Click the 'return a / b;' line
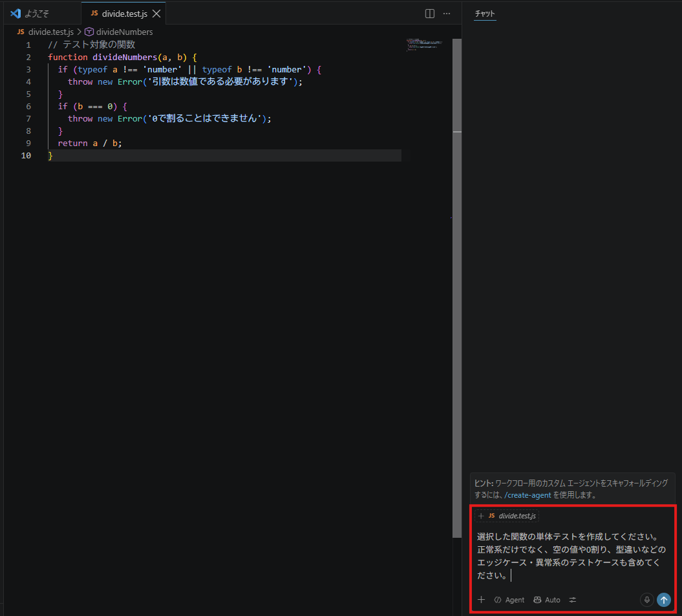The height and width of the screenshot is (616, 682). [x=90, y=143]
